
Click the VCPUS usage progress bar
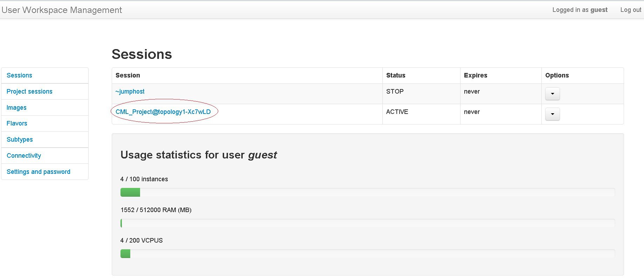click(x=367, y=253)
